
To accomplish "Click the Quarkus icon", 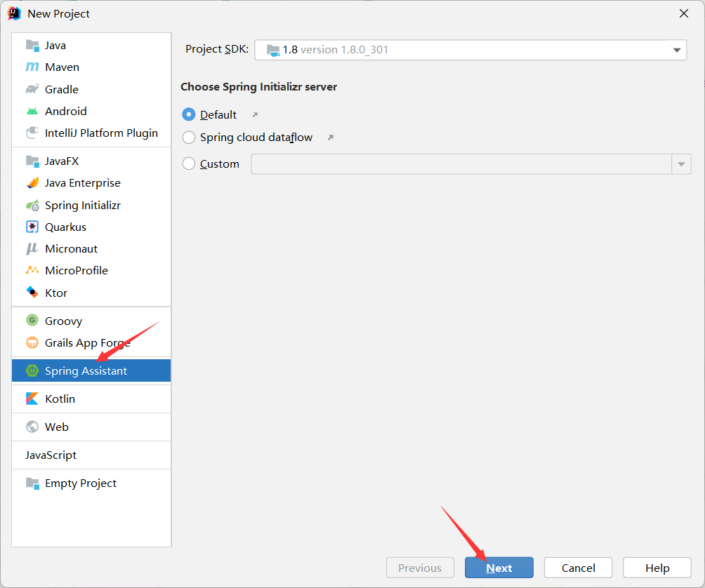I will coord(32,227).
